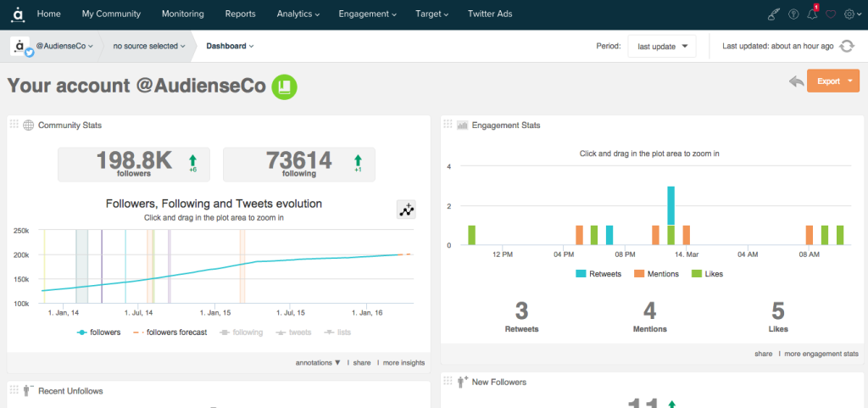This screenshot has height=408, width=868.
Task: Click the AudienseCo avatar with Twitter badge
Action: pos(22,47)
